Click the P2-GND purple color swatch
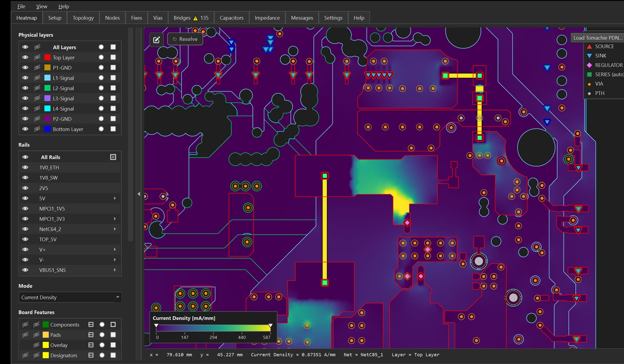The width and height of the screenshot is (624, 364). (48, 119)
